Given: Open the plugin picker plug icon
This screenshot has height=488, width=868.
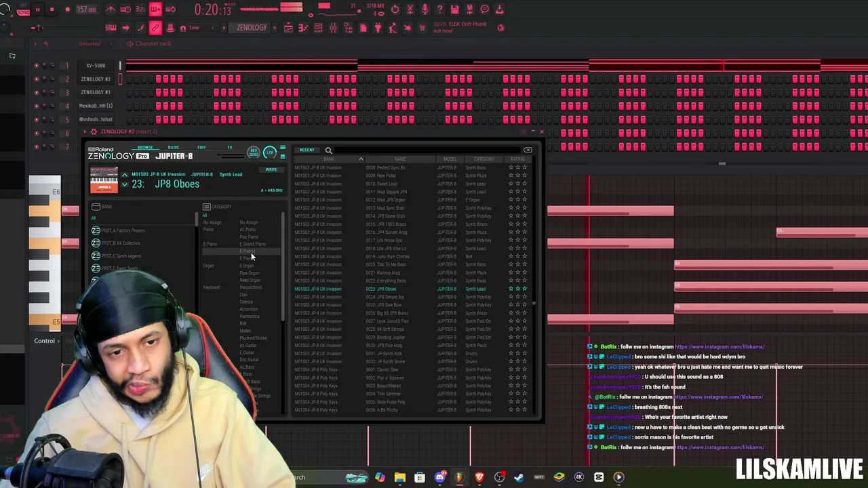Looking at the screenshot, I should (378, 28).
